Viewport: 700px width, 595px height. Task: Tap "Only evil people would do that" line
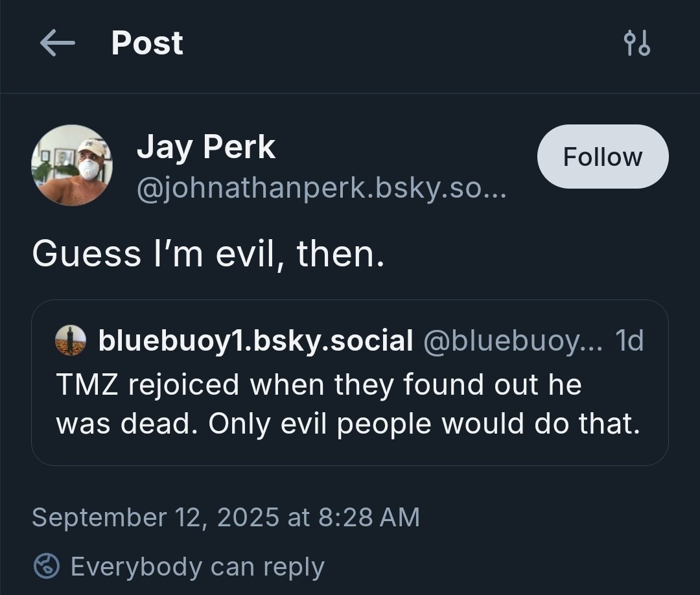425,423
